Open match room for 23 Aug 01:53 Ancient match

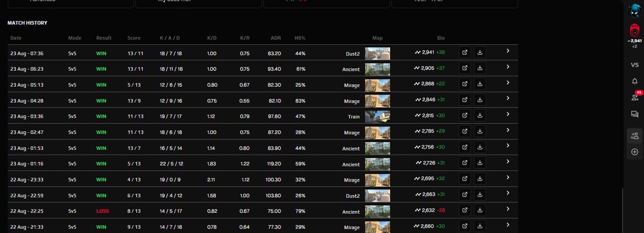(x=465, y=147)
